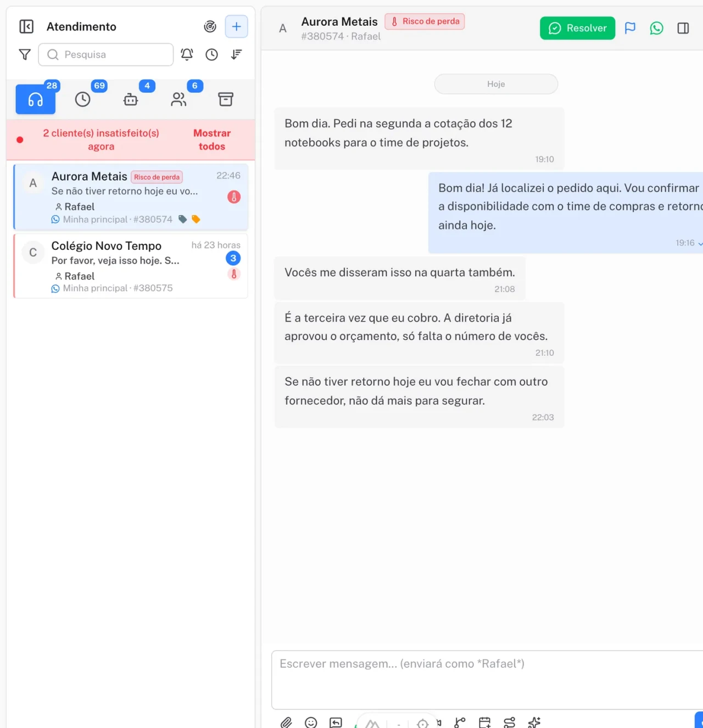Schedule a message with the calendar-plus icon
703x728 pixels.
pos(484,723)
